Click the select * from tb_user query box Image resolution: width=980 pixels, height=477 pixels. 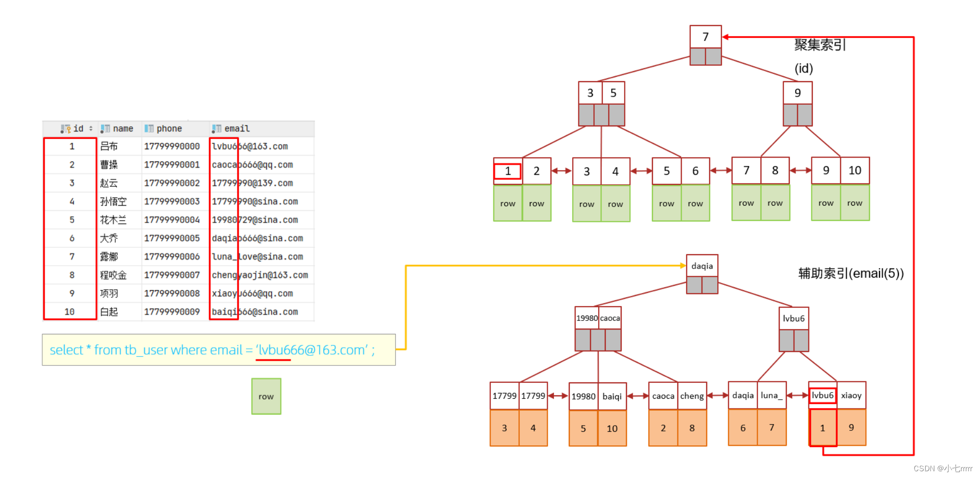click(219, 350)
